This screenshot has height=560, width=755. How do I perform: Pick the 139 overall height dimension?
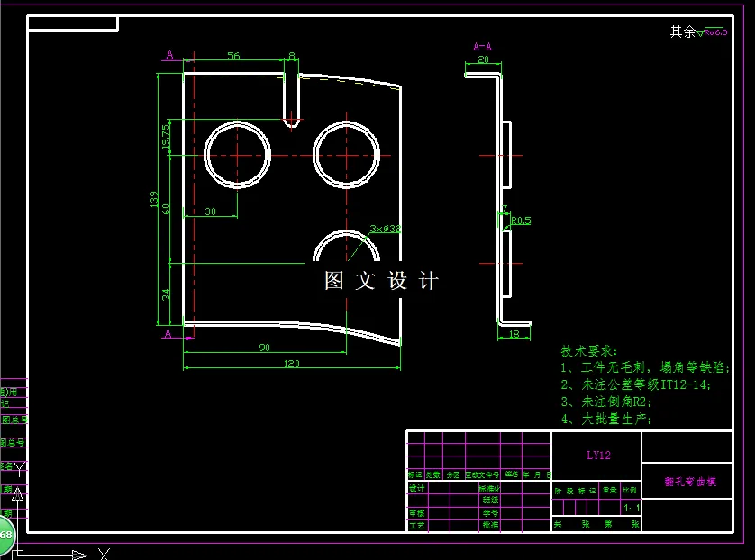pos(154,199)
